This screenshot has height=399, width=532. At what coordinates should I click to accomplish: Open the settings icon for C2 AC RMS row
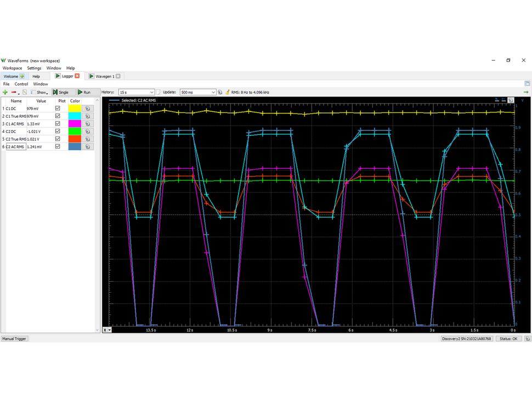pyautogui.click(x=88, y=147)
